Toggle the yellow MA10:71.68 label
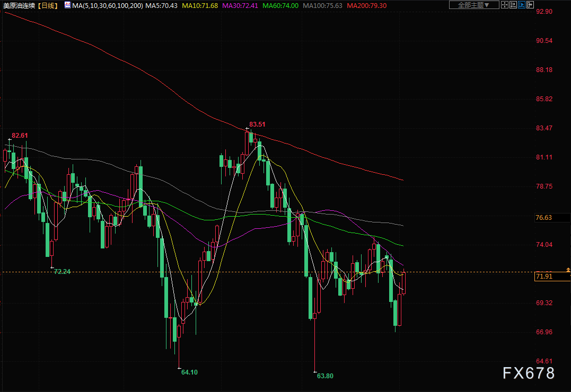The width and height of the screenshot is (571, 392). coord(199,5)
